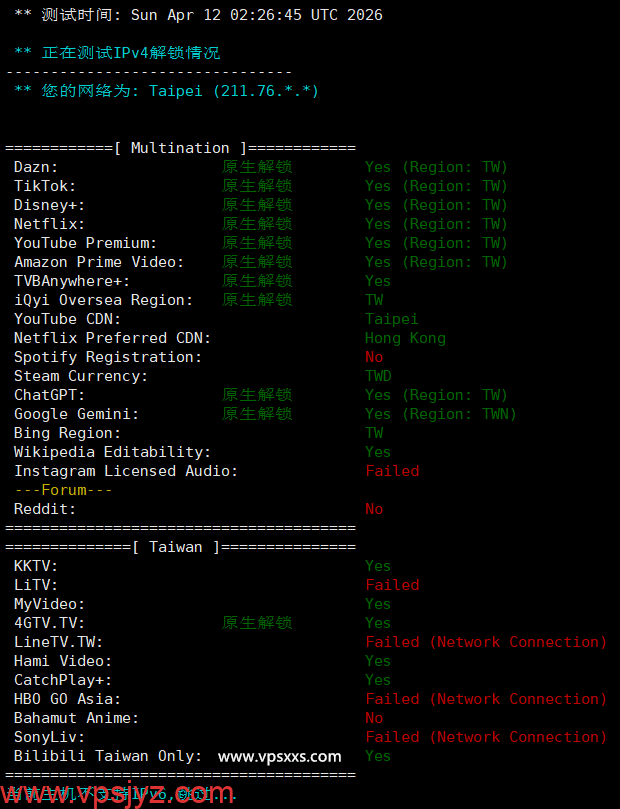The image size is (620, 809).
Task: Click the test time stamp line
Action: click(x=198, y=15)
